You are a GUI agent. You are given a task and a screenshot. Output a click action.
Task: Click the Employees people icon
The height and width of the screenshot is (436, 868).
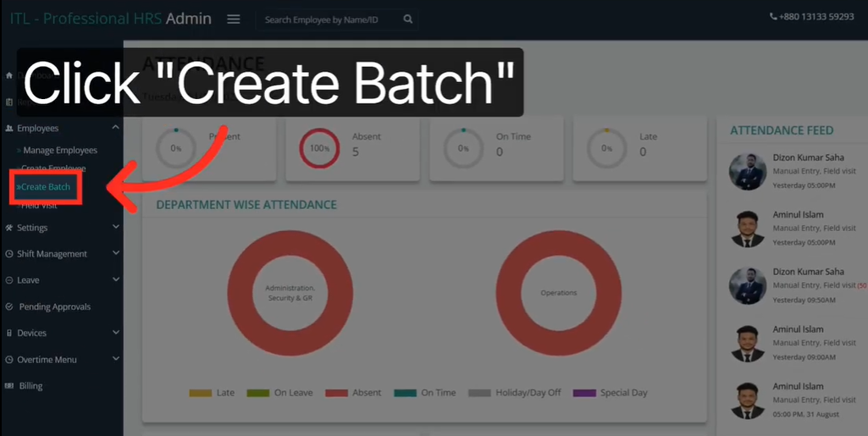[9, 129]
